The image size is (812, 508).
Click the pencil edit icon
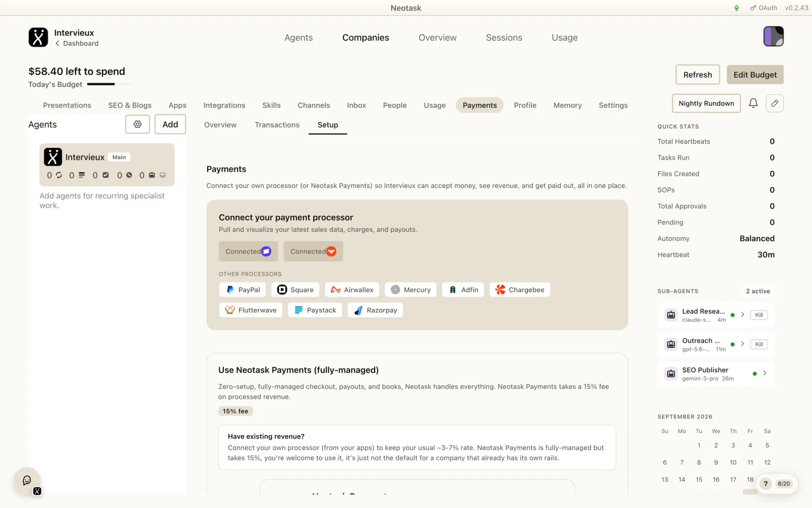click(x=774, y=103)
